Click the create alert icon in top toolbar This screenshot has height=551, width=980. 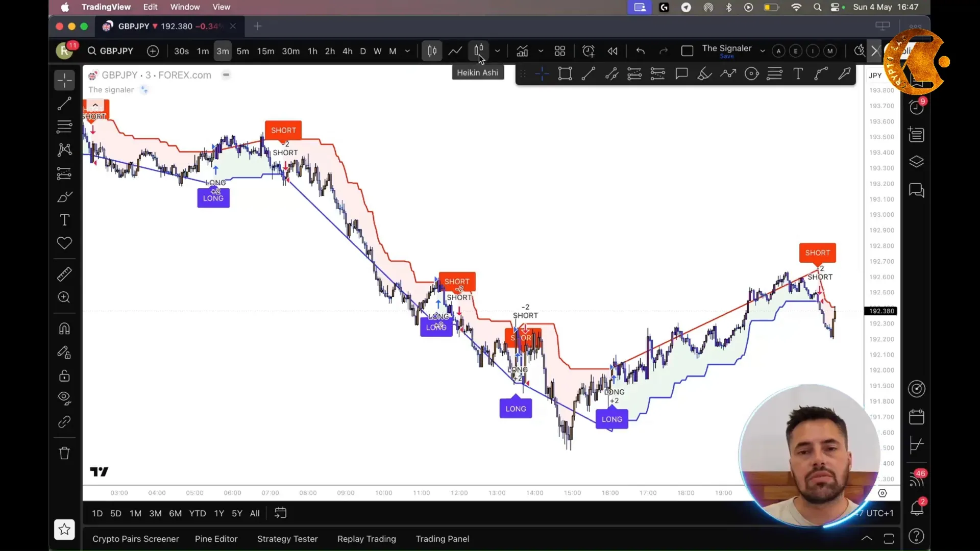coord(589,51)
